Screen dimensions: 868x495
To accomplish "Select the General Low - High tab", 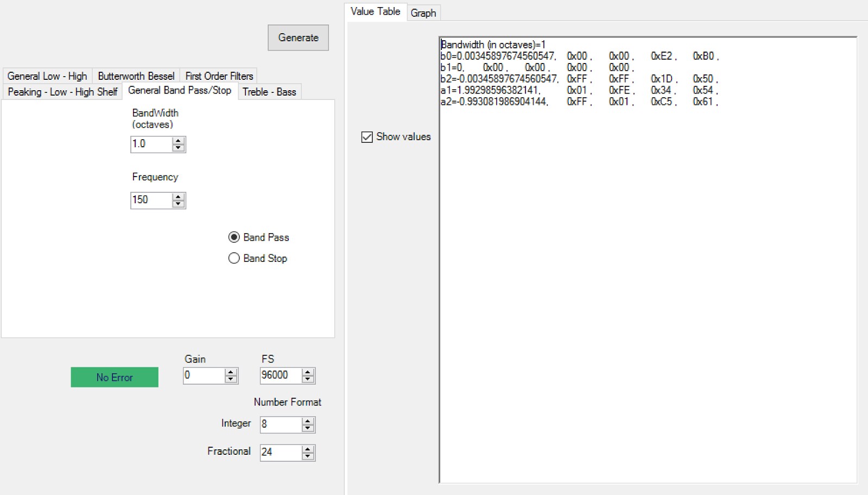I will coord(47,76).
